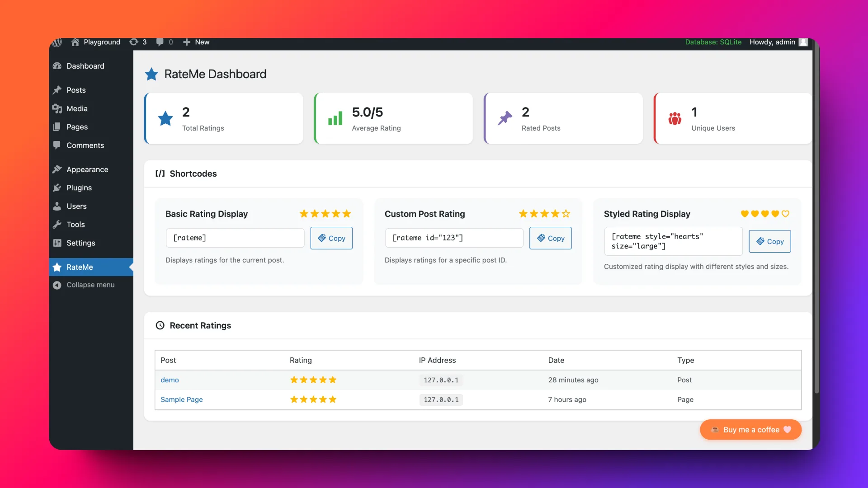The image size is (868, 488).
Task: Click the Playground site name link
Action: (102, 42)
